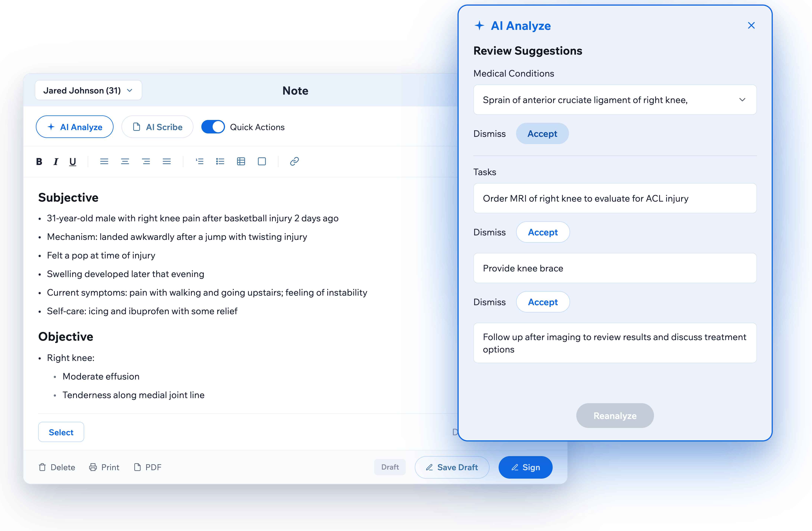Open AI Scribe
The width and height of the screenshot is (812, 531).
pos(158,127)
